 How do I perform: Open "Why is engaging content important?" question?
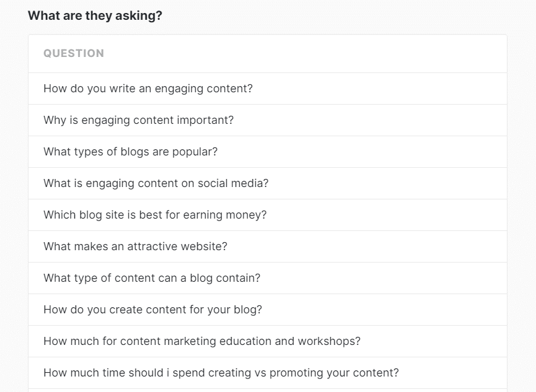pos(139,120)
